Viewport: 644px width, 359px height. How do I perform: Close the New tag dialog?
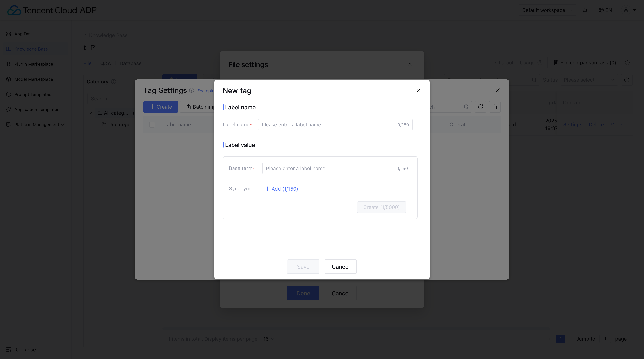coord(418,91)
